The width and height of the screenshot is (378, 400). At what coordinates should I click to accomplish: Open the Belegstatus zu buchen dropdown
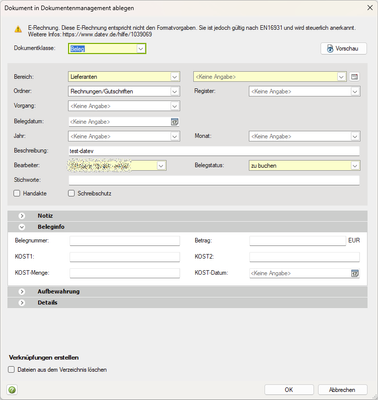355,166
